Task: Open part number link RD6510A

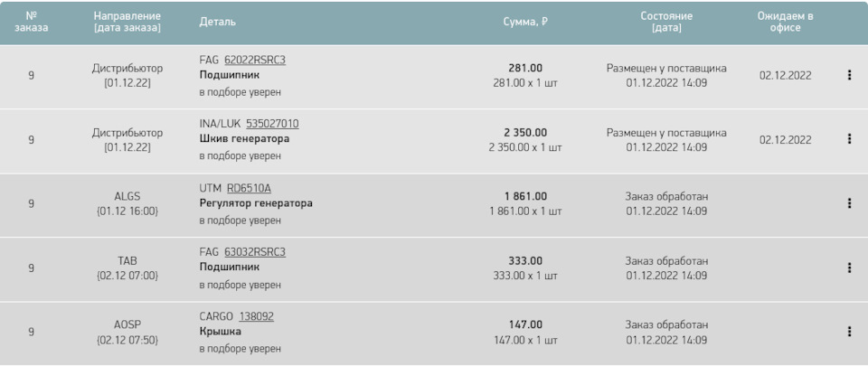Action: point(249,188)
